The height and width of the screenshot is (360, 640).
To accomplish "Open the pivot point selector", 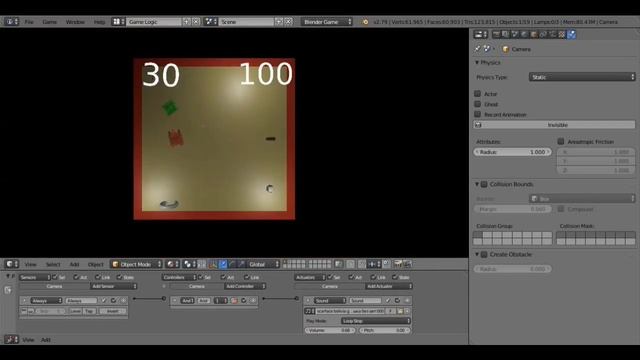I will pos(189,264).
